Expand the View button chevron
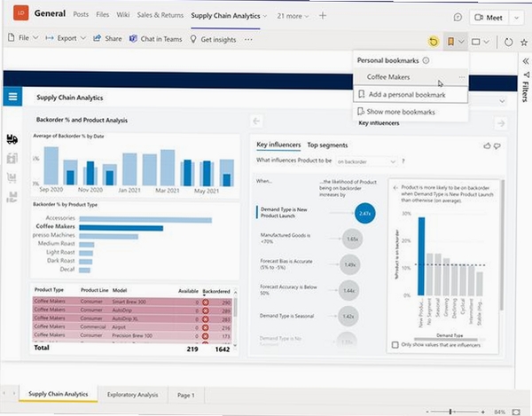The height and width of the screenshot is (416, 532). pyautogui.click(x=486, y=42)
